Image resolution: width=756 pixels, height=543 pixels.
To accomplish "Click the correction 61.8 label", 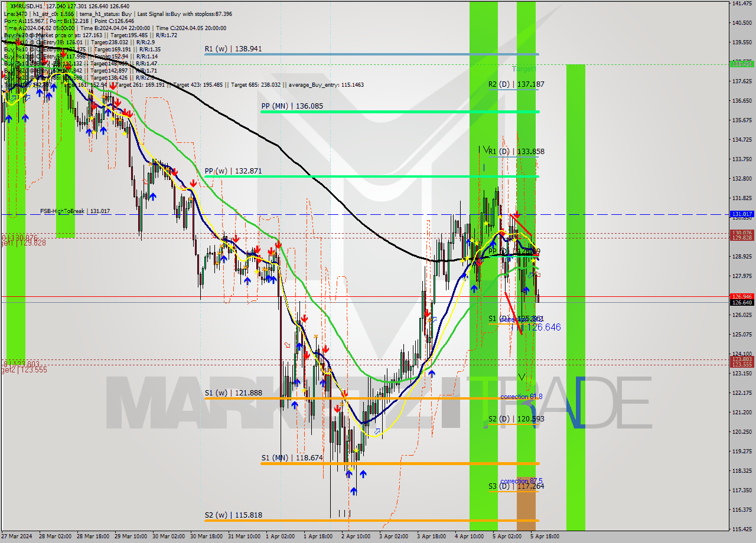I will [x=522, y=397].
